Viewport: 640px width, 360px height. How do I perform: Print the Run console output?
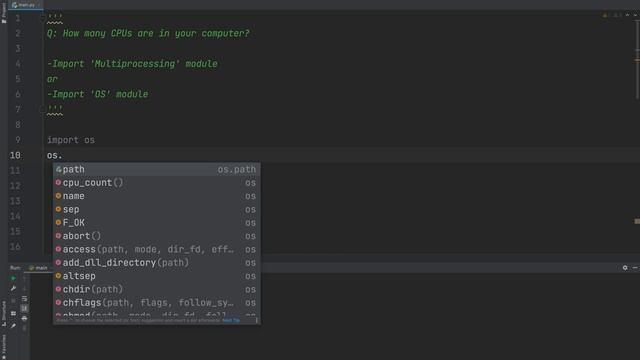pos(24,318)
